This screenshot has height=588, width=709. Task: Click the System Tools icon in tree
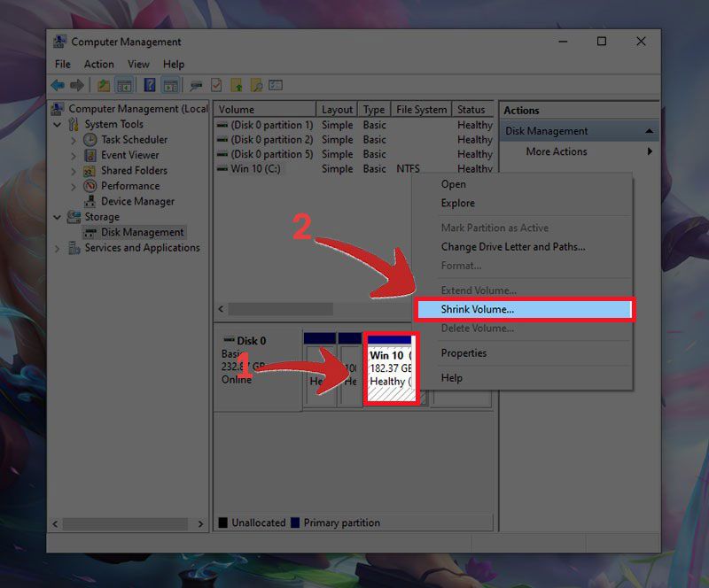coord(74,124)
